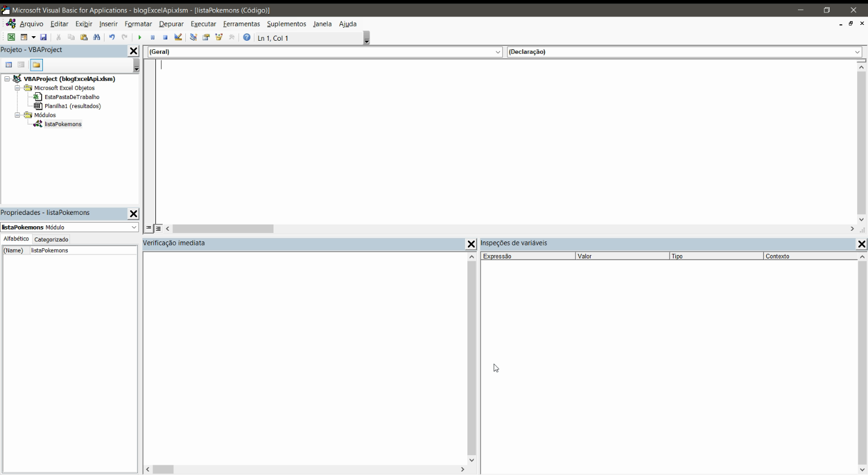The image size is (868, 475).
Task: Close the Propriedades - listaPokemons panel
Action: [133, 214]
